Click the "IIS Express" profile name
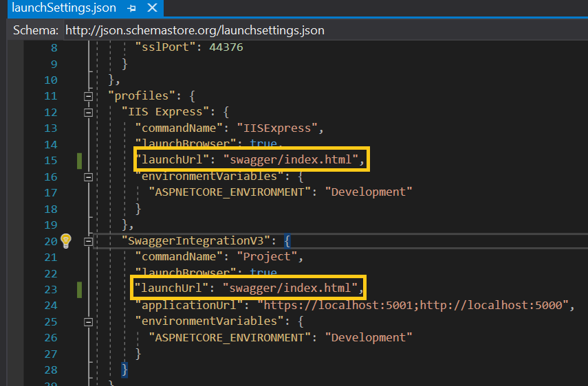The width and height of the screenshot is (588, 386). (165, 111)
